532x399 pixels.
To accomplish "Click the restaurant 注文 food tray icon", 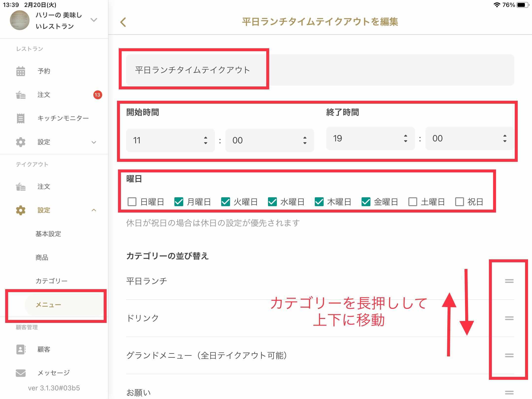I will (x=21, y=95).
